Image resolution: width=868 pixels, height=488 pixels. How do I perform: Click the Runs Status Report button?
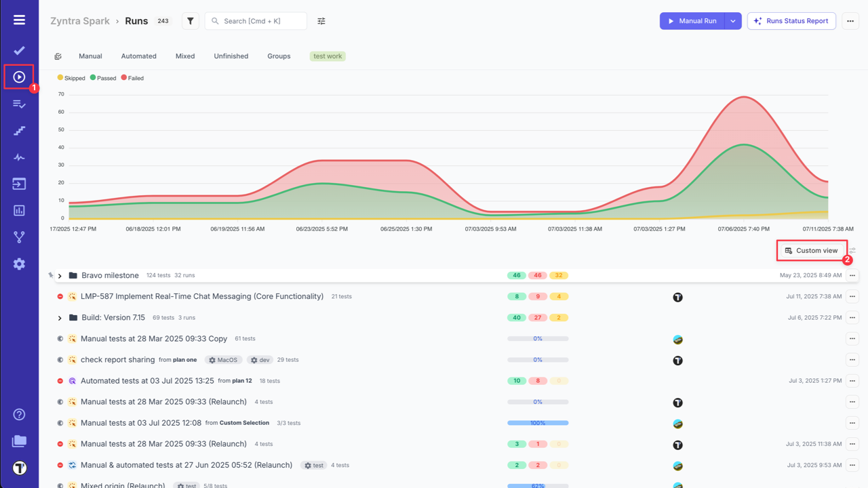pos(791,21)
